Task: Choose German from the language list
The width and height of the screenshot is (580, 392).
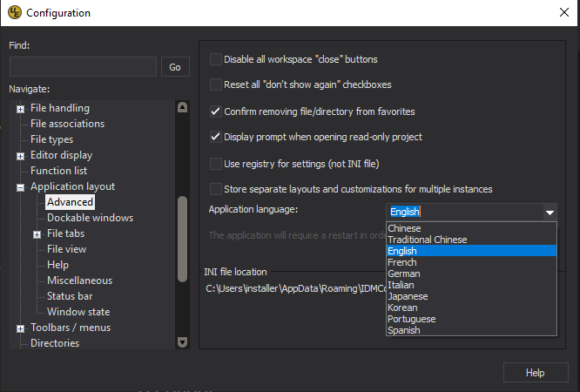Action: pyautogui.click(x=471, y=274)
